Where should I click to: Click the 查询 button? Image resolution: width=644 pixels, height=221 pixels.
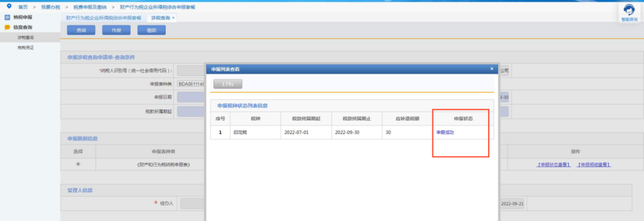point(81,30)
